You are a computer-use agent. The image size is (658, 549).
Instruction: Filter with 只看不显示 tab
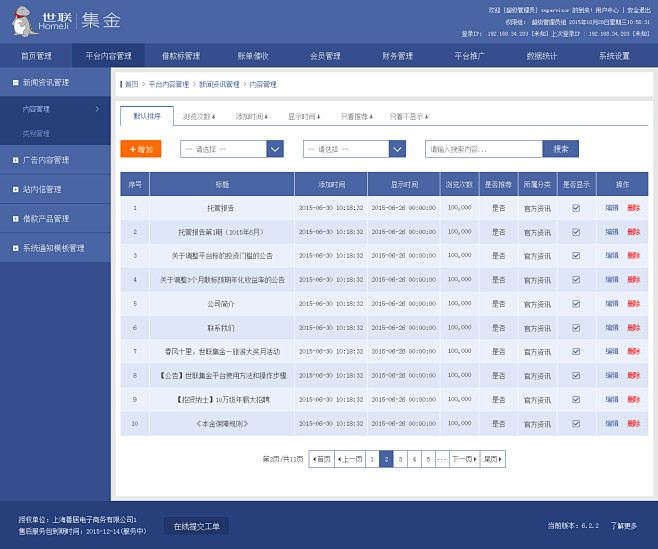click(409, 116)
